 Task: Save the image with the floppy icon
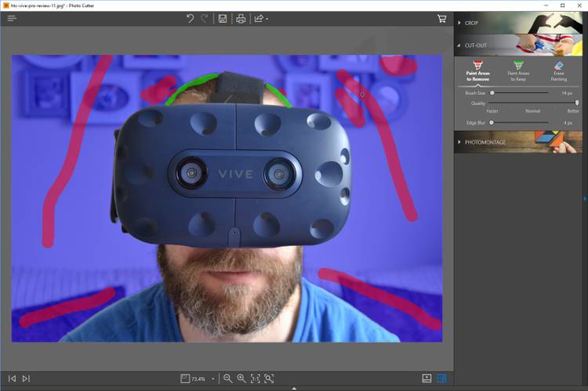(x=223, y=19)
